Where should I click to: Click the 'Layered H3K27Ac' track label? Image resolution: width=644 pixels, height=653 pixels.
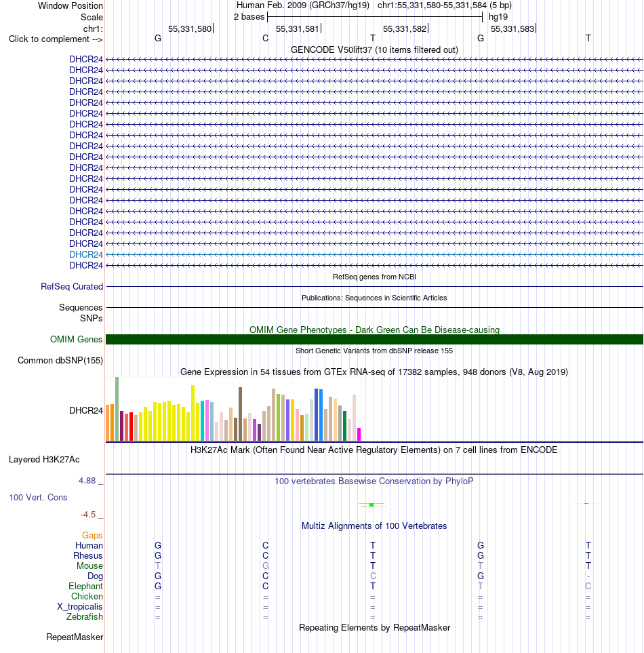[44, 459]
